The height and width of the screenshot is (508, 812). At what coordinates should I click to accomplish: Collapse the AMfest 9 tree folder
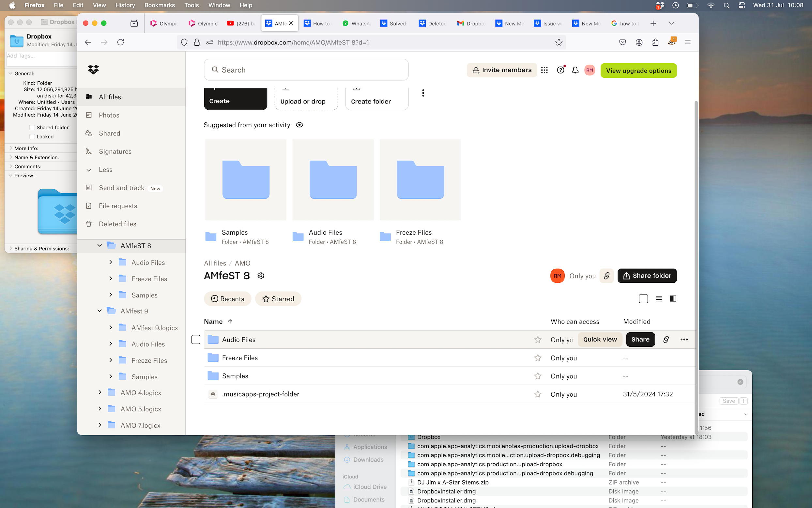click(100, 311)
